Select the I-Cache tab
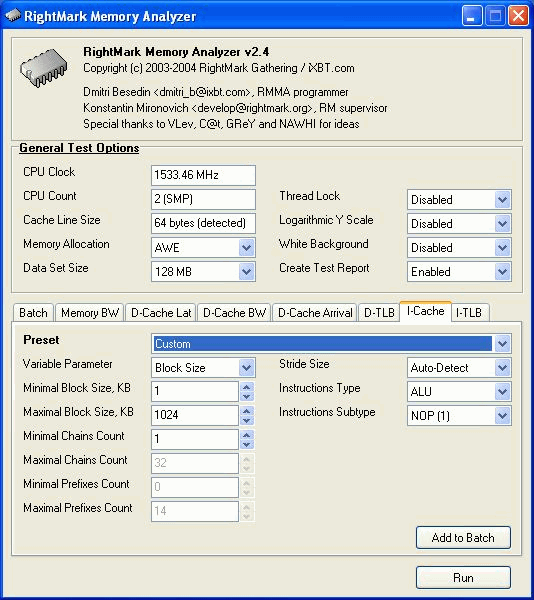 (425, 311)
